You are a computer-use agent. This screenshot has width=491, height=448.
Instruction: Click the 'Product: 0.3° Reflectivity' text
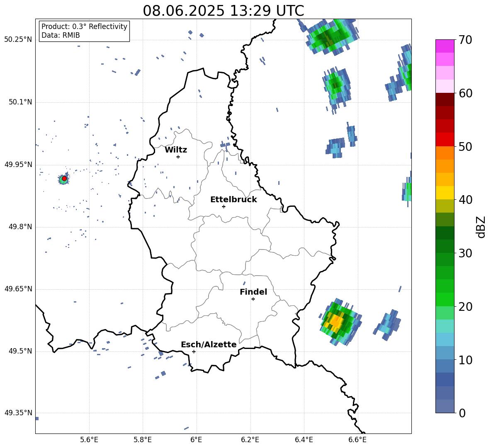tap(84, 27)
